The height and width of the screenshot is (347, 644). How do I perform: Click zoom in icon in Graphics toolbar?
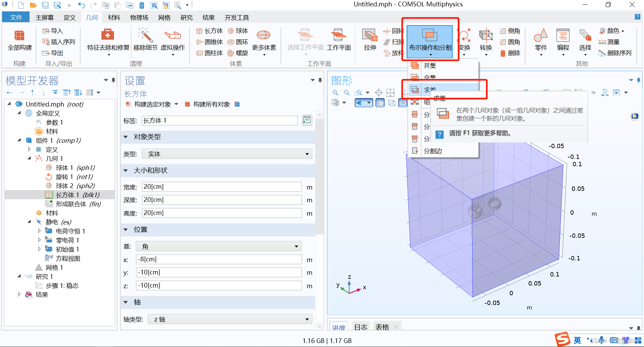pyautogui.click(x=335, y=93)
